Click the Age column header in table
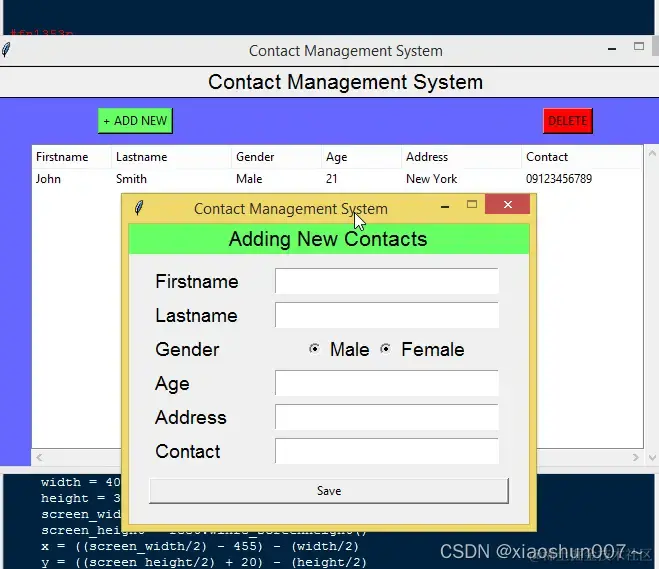This screenshot has height=569, width=659. click(361, 157)
